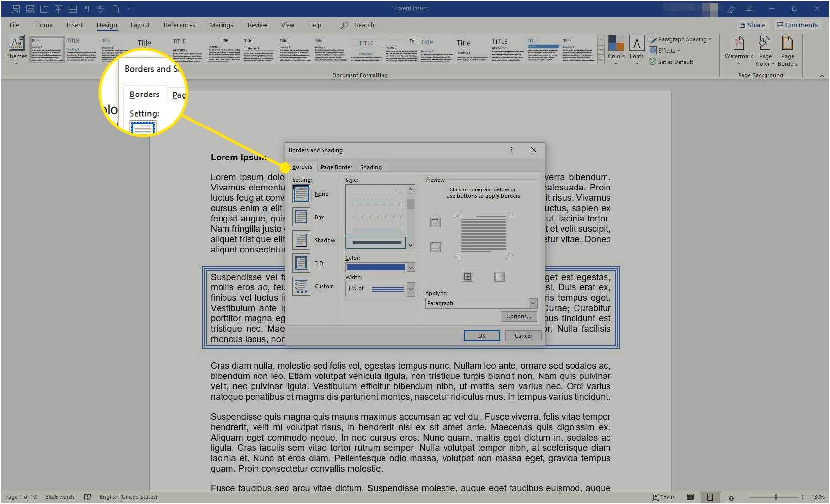This screenshot has height=504, width=830.
Task: Switch to the References ribbon tab
Action: pyautogui.click(x=180, y=25)
